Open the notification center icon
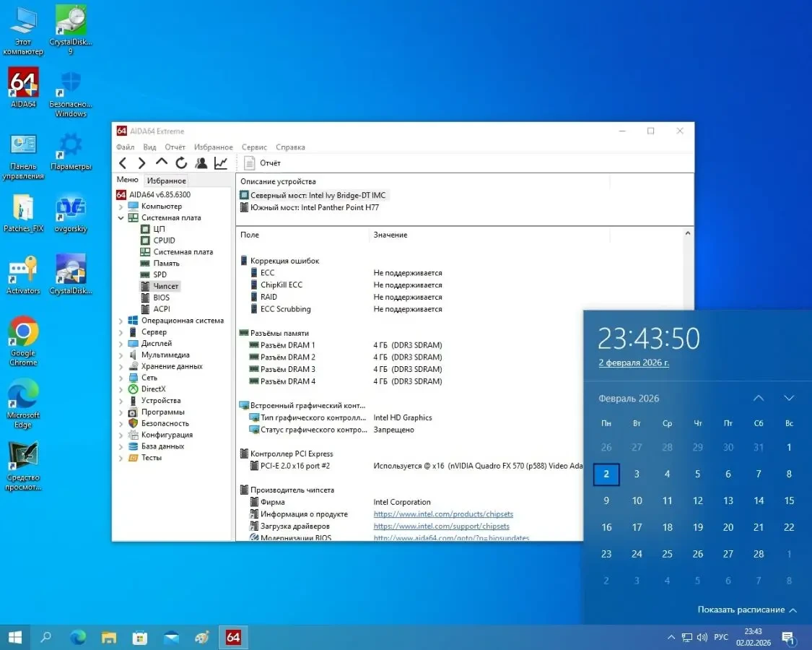The width and height of the screenshot is (812, 650). pos(788,638)
